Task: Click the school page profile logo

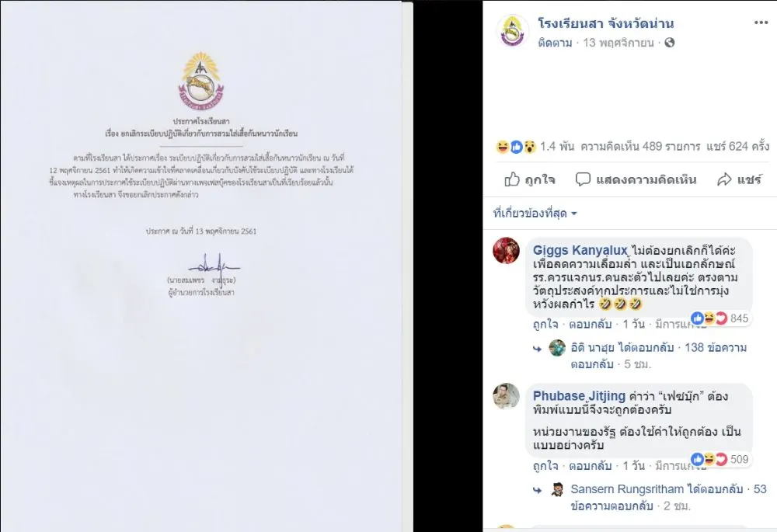Action: (x=513, y=31)
